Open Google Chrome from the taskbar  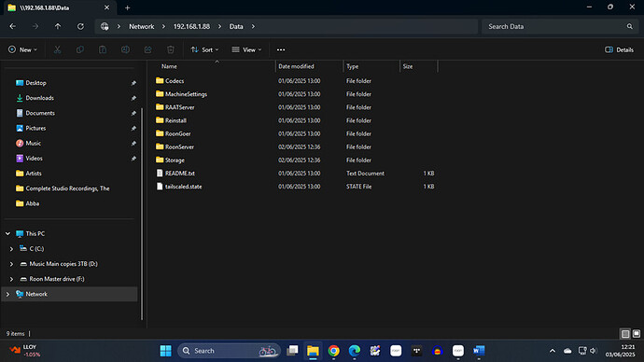[333, 351]
